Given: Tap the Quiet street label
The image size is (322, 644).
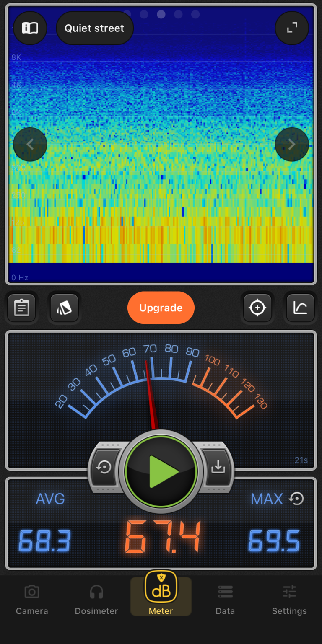Looking at the screenshot, I should [x=94, y=28].
